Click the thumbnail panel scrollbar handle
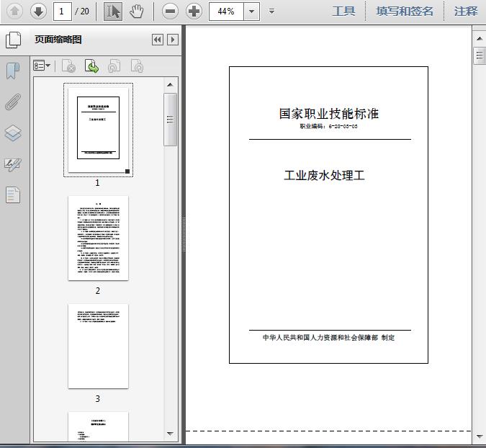The width and height of the screenshot is (486, 448). coord(170,120)
